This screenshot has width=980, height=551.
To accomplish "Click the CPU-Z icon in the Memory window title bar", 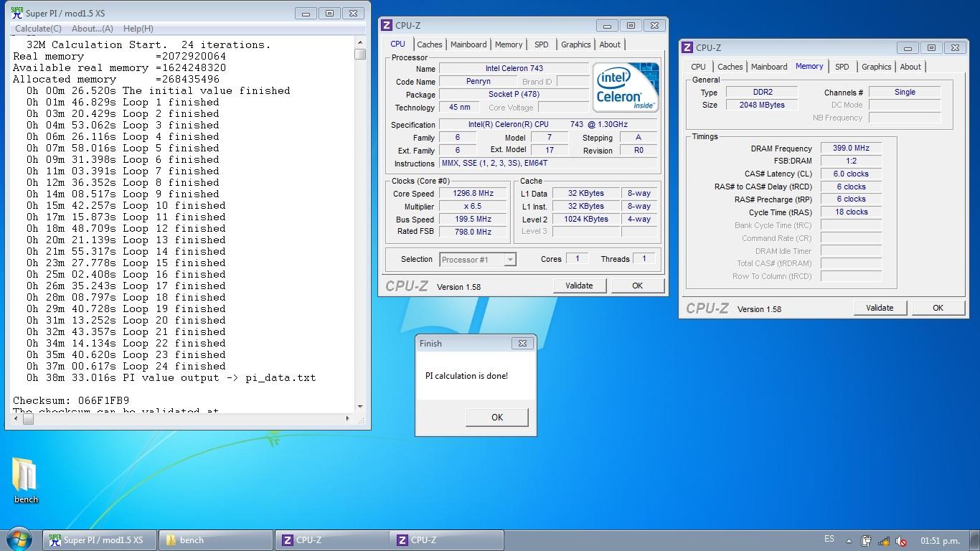I will (x=688, y=47).
